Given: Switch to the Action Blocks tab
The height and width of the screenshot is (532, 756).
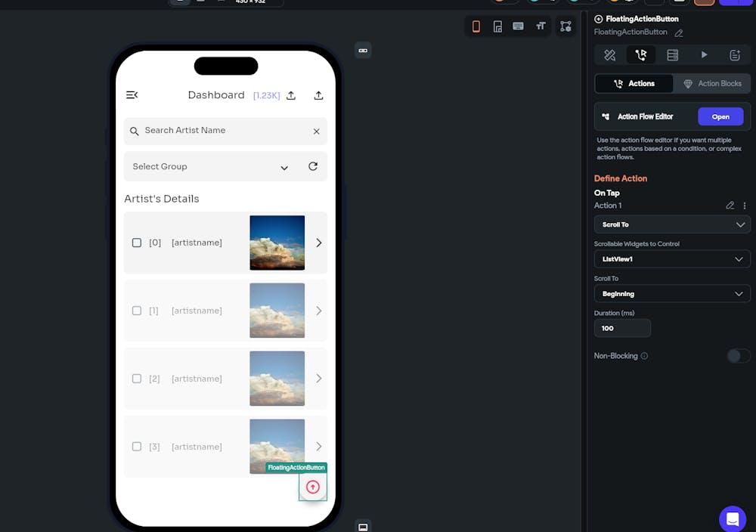Looking at the screenshot, I should (712, 83).
